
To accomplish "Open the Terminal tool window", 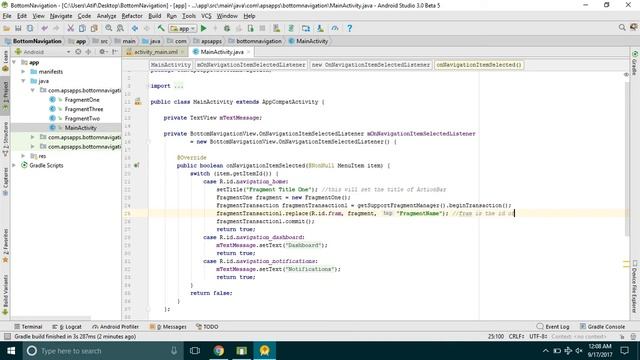I will pos(28,327).
